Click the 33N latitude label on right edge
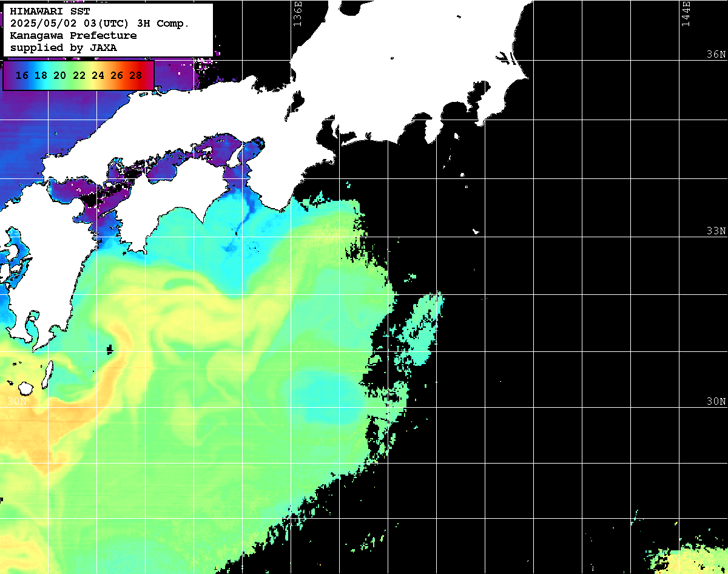The width and height of the screenshot is (728, 574). pos(716,231)
